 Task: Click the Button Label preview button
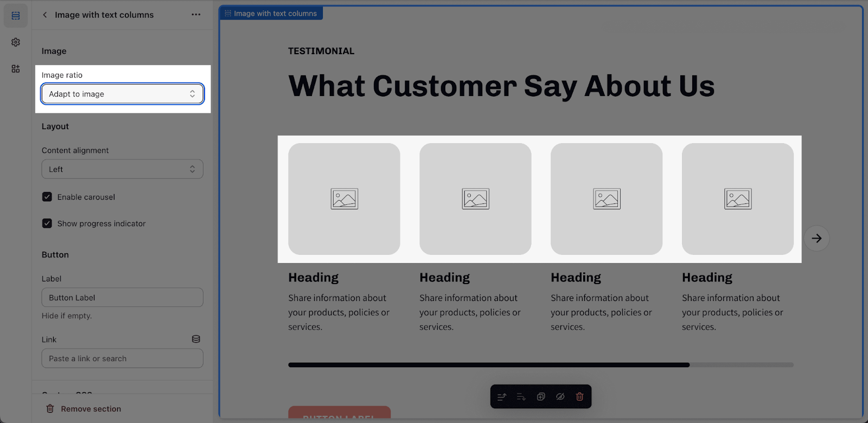(x=340, y=412)
